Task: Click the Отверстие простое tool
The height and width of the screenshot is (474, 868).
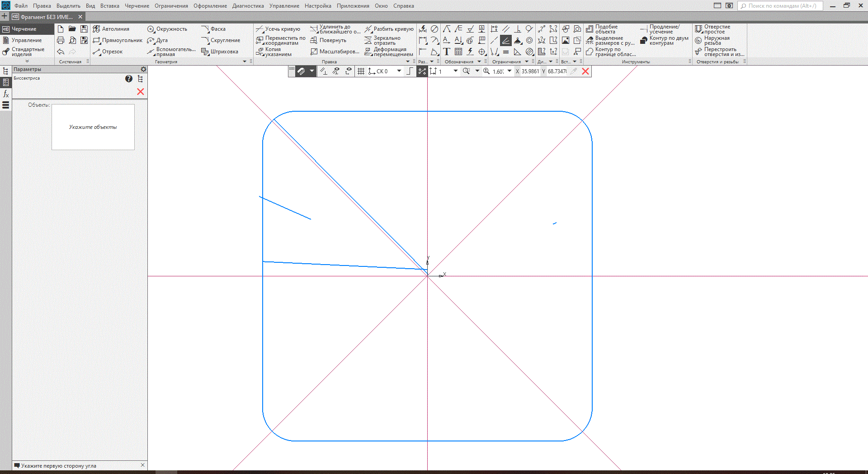Action: coord(713,29)
